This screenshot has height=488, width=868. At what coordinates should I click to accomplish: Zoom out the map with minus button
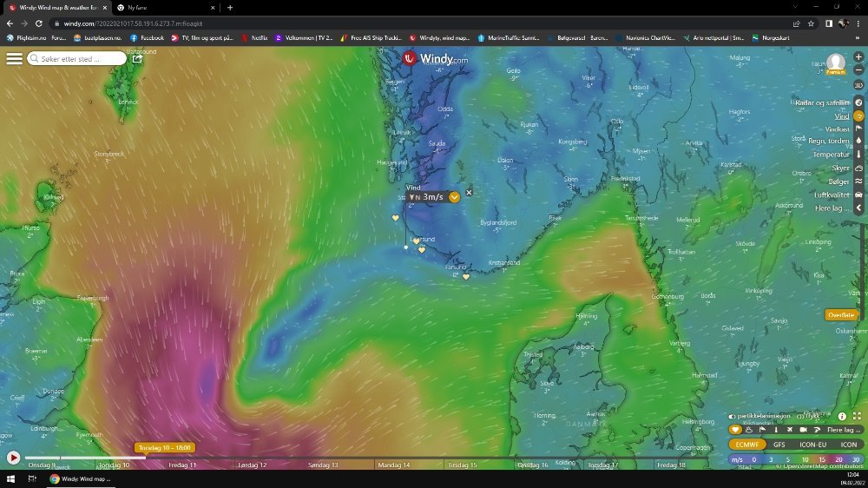click(x=858, y=70)
